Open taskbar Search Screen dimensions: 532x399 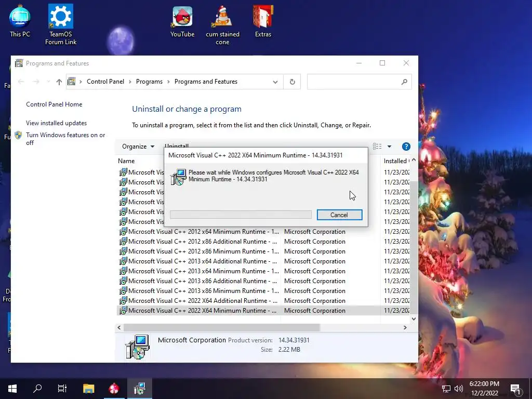click(37, 389)
